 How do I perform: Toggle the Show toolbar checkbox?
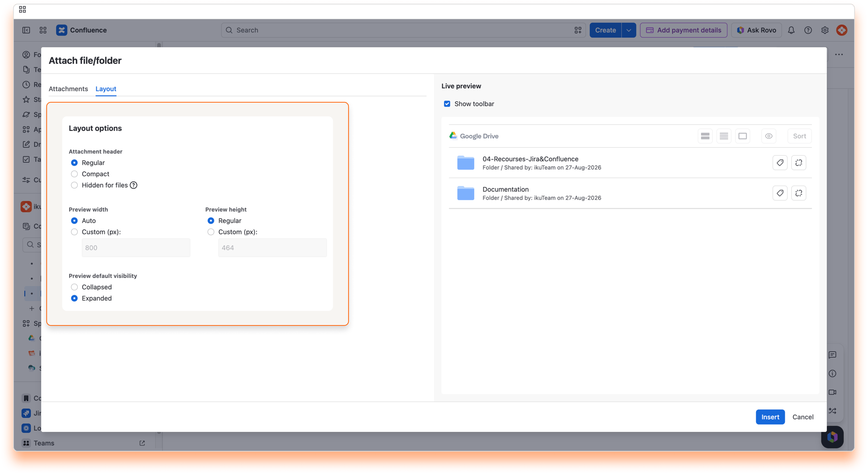click(x=447, y=104)
